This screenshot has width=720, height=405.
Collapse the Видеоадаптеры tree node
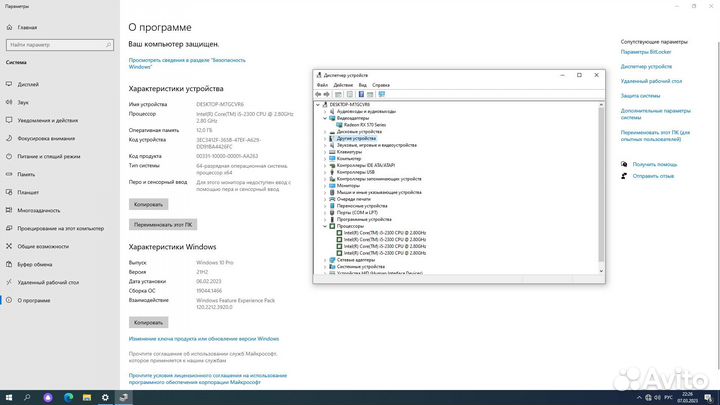pyautogui.click(x=324, y=117)
